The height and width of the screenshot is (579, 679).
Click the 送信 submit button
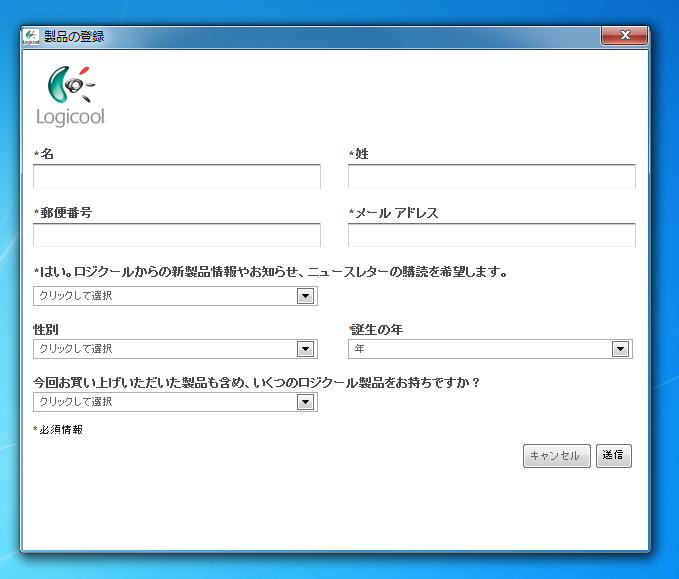coord(614,456)
